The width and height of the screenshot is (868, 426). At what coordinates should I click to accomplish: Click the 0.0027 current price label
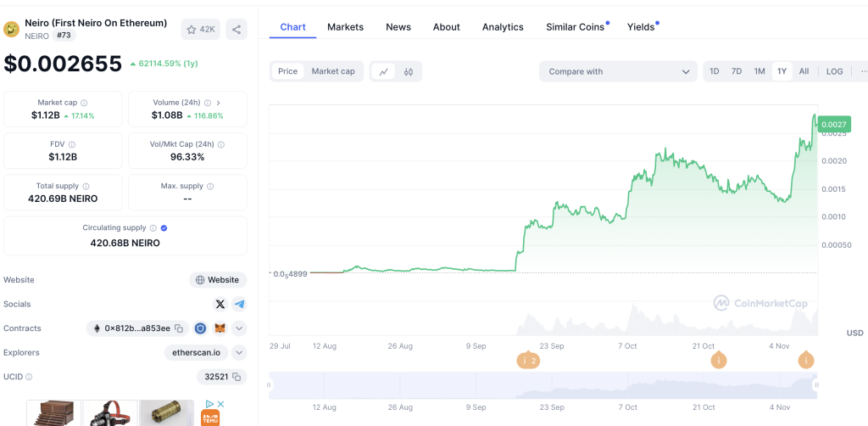coord(834,125)
